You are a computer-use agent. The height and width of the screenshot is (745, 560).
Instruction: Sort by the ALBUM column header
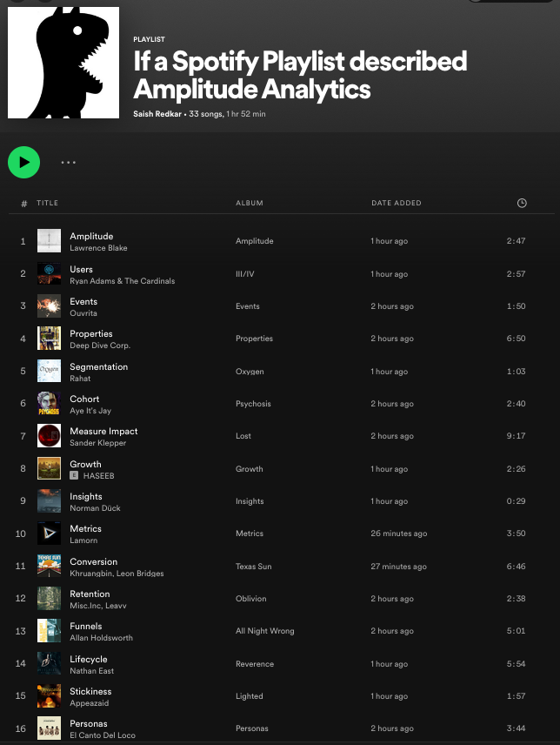tap(250, 203)
